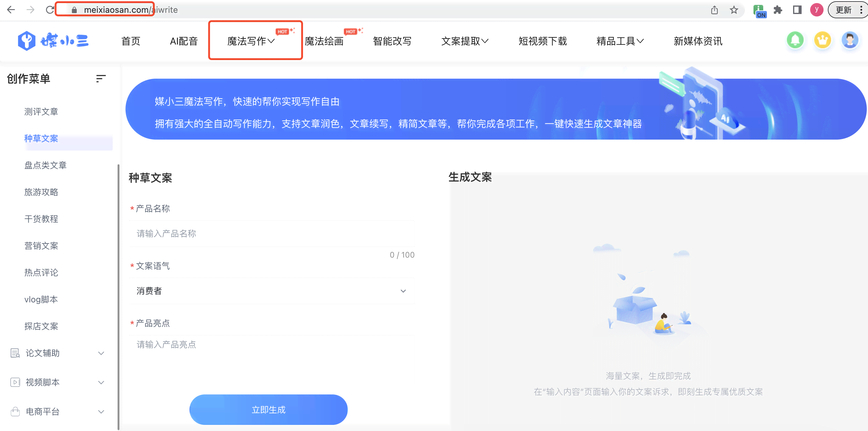Click the 魔法写作 navigation icon

tap(251, 41)
